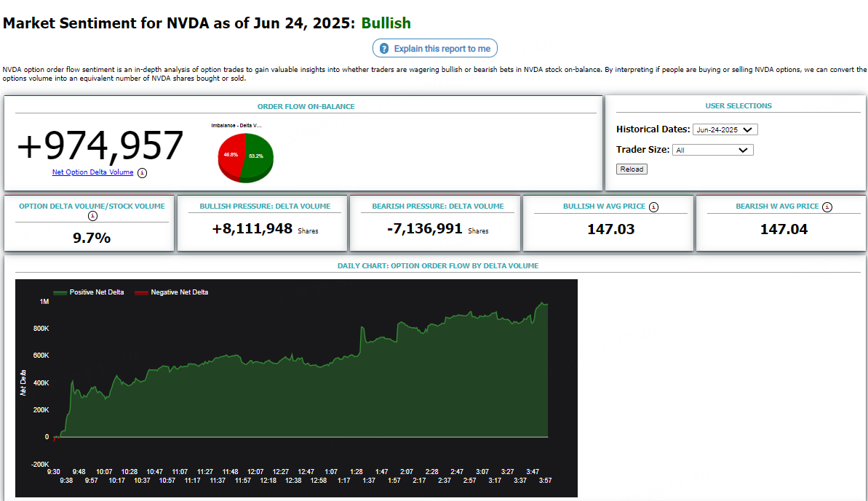Image resolution: width=868 pixels, height=501 pixels.
Task: Click the Reload button
Action: (x=632, y=169)
